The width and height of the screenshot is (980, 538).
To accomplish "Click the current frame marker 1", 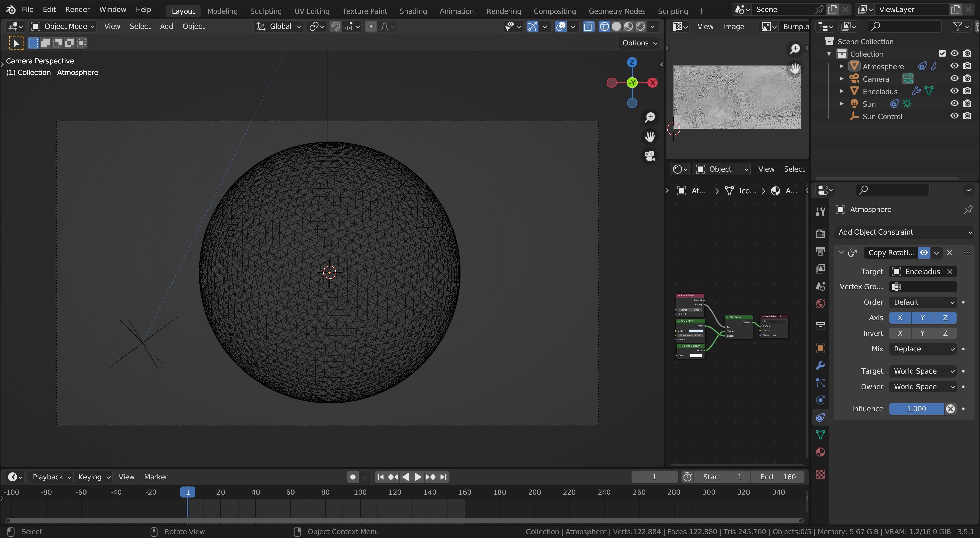I will click(x=188, y=492).
